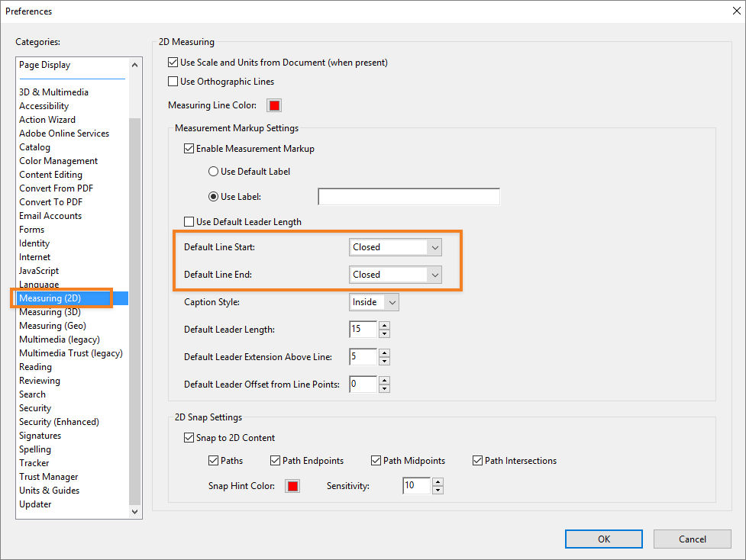Screen dimensions: 746x560
Task: Check the Use Default Leader Length option
Action: [x=188, y=221]
